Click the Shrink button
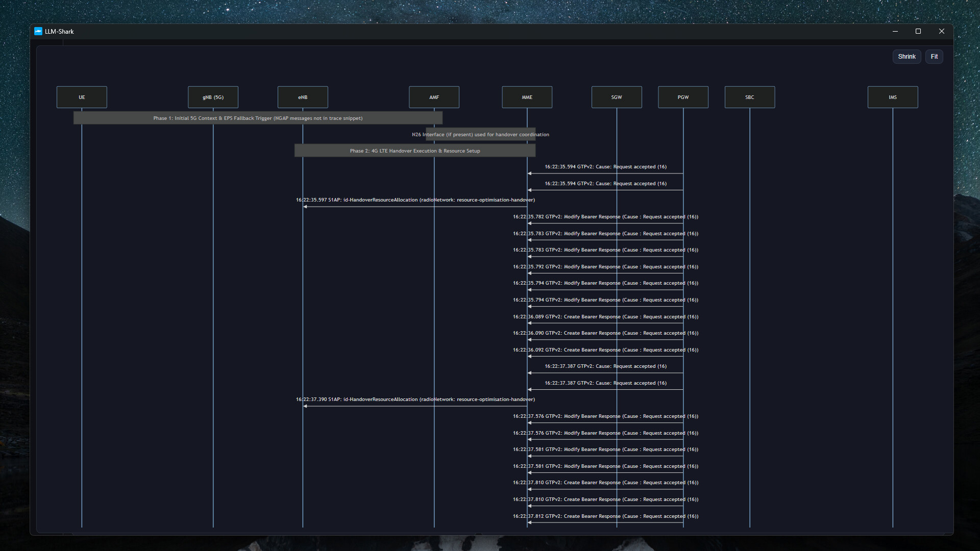The height and width of the screenshot is (551, 980). coord(906,57)
